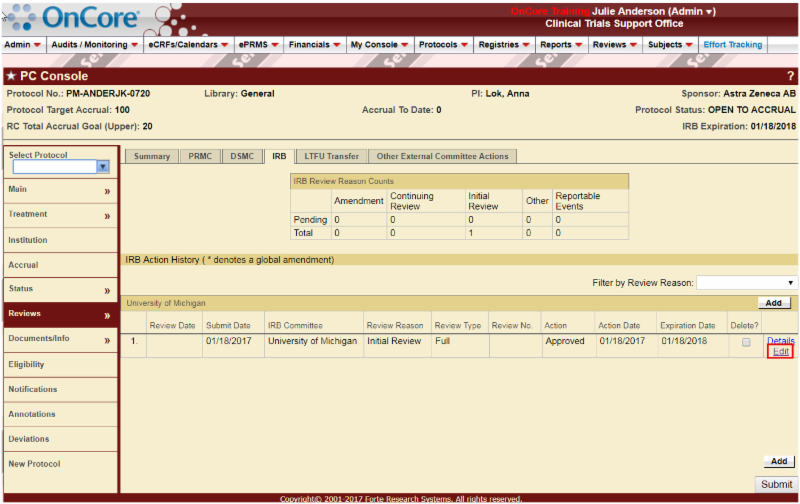Expand the Status sidebar section arrows
The image size is (800, 504).
[x=106, y=290]
